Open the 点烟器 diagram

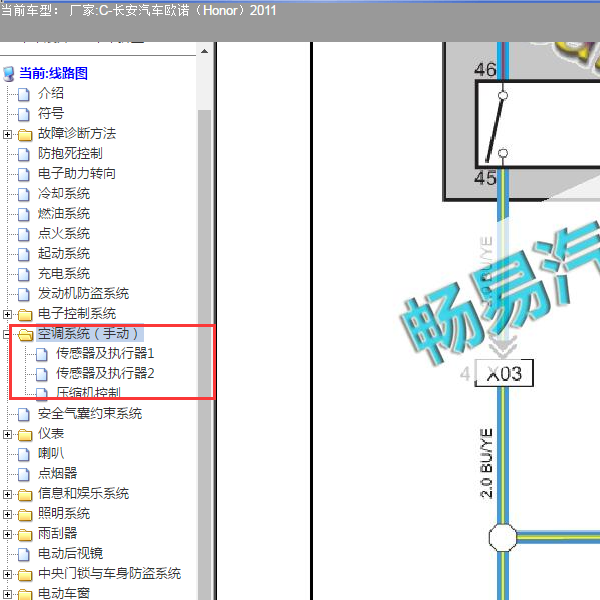[57, 473]
